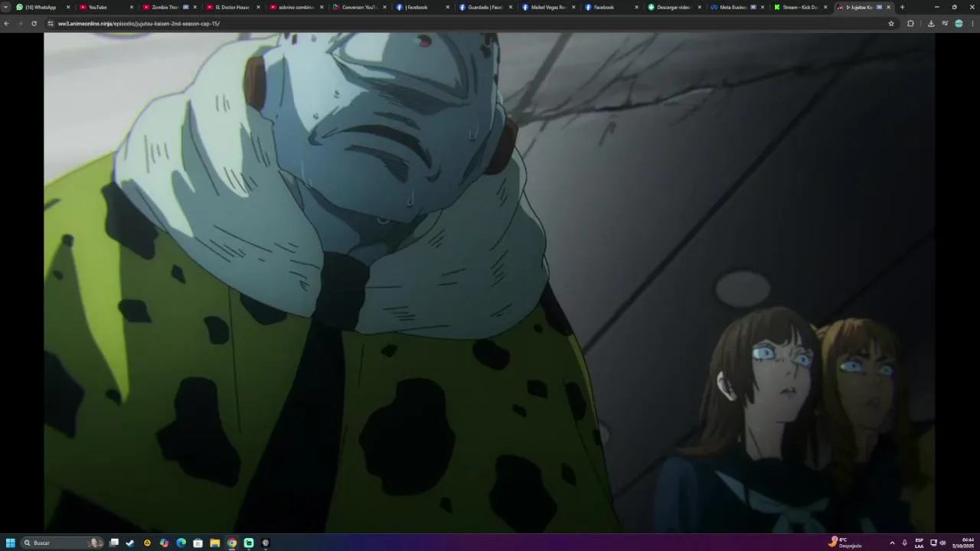Open the browser downloads panel
Viewport: 980px width, 551px height.
click(x=931, y=24)
